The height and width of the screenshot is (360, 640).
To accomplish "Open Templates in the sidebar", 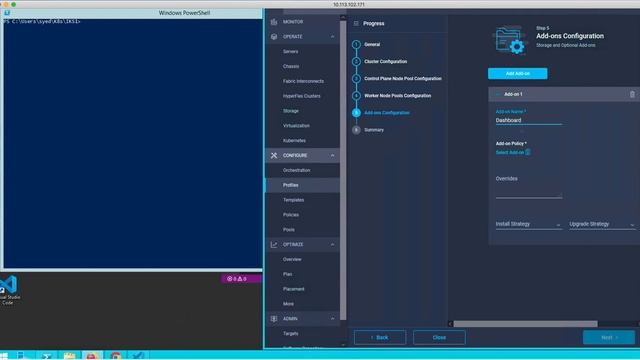I will pyautogui.click(x=293, y=200).
